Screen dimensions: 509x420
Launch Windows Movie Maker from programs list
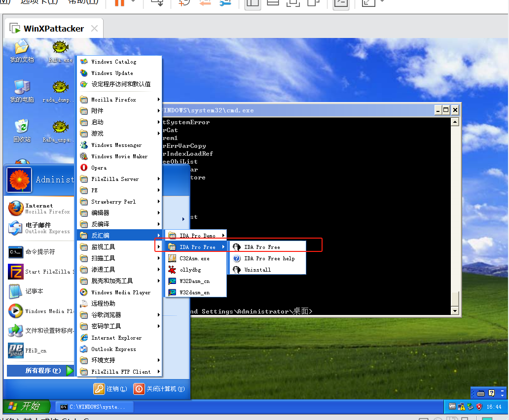tap(119, 156)
